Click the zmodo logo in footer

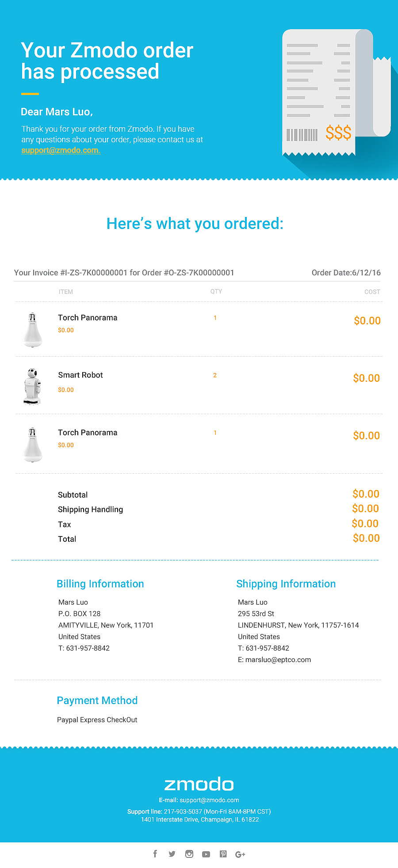point(199,784)
